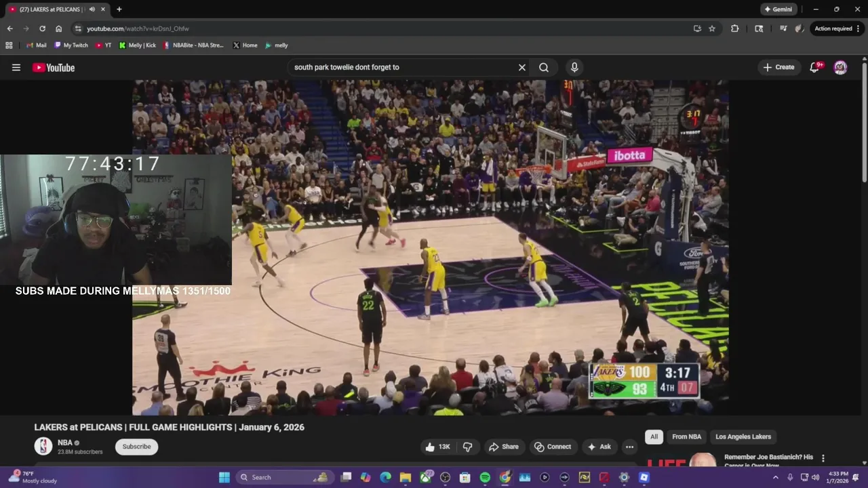This screenshot has width=868, height=488.
Task: Bookmark this page with star icon
Action: coord(712,28)
